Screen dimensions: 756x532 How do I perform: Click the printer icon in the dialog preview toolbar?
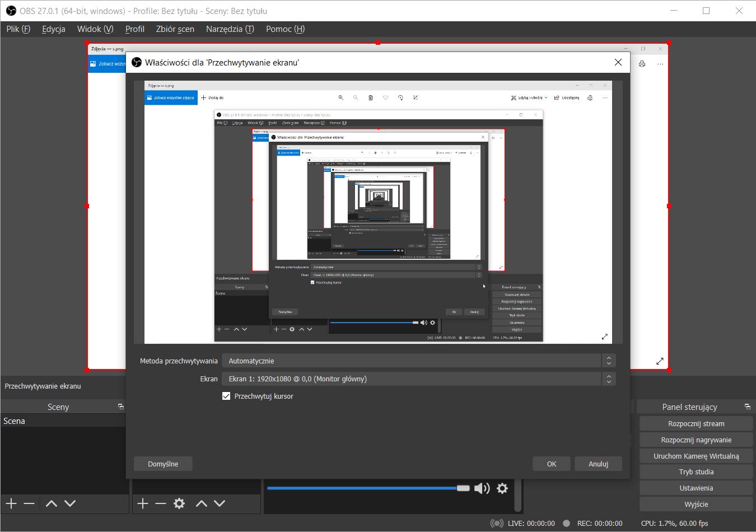pyautogui.click(x=590, y=97)
